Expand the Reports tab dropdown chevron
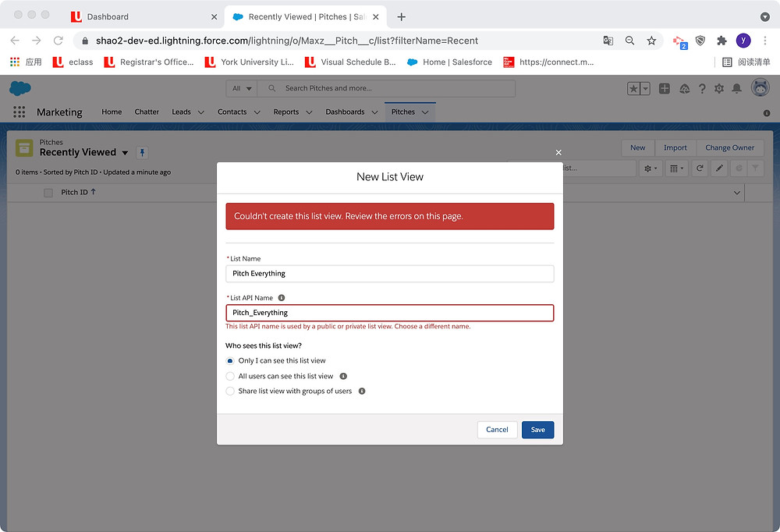 point(309,112)
